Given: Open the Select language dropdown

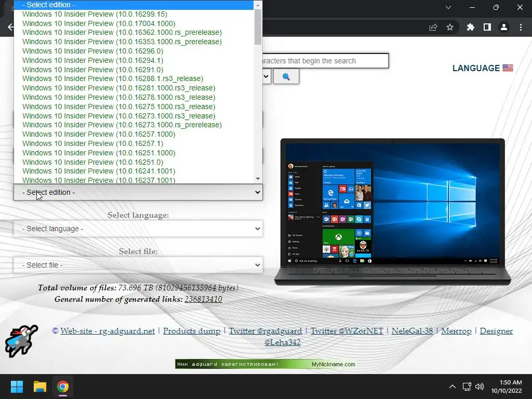Looking at the screenshot, I should click(138, 229).
